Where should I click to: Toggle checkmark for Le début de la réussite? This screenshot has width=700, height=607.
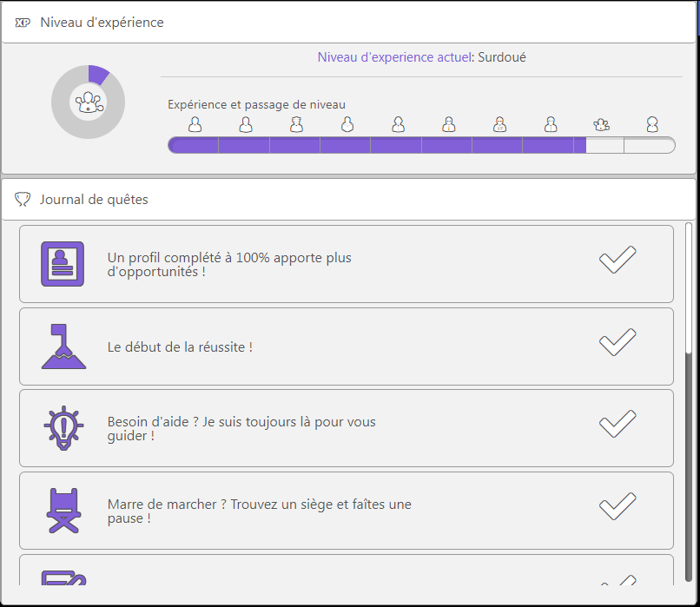(617, 342)
